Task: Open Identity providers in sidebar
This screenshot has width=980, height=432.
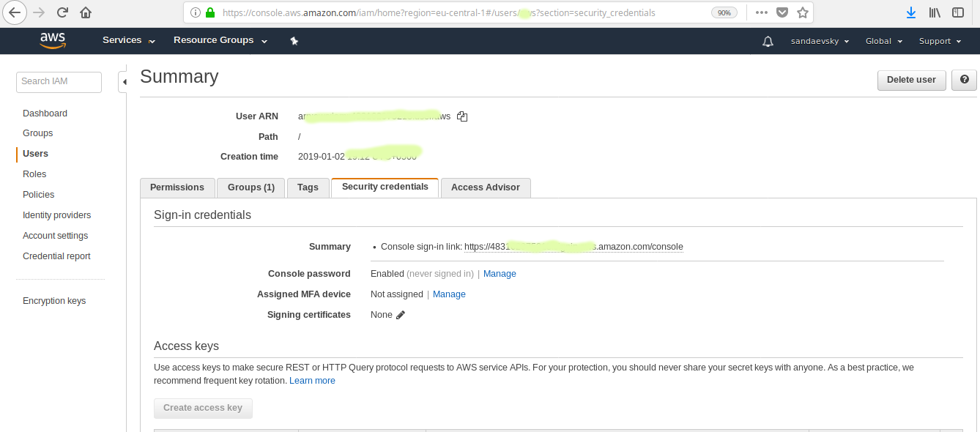Action: pos(57,215)
